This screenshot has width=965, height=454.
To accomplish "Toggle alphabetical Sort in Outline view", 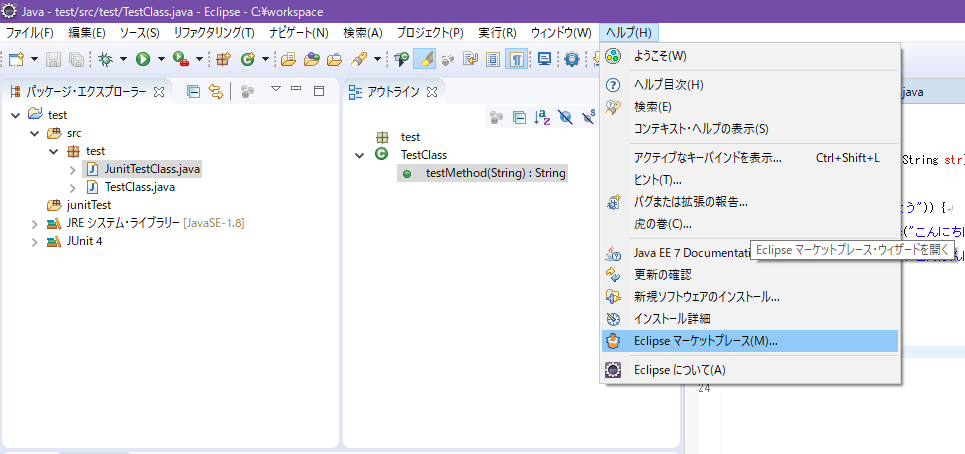I will 542,117.
